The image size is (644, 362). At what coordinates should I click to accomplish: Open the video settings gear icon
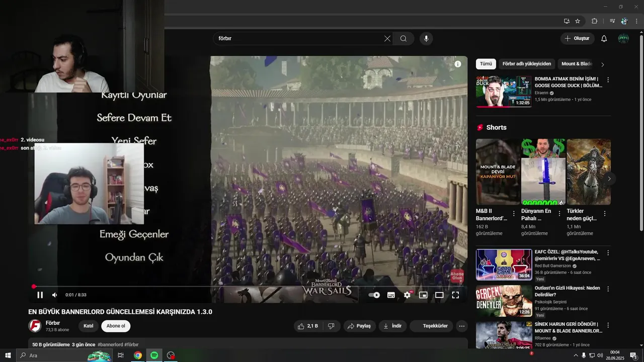tap(407, 295)
